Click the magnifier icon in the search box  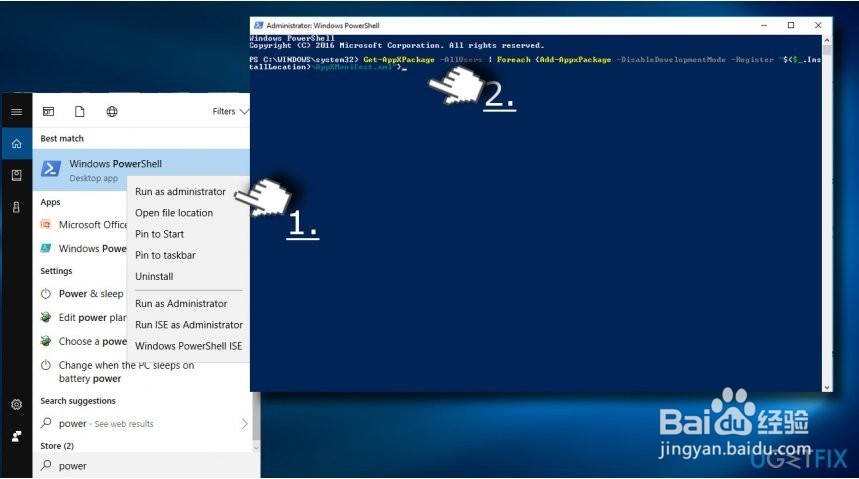pos(47,465)
